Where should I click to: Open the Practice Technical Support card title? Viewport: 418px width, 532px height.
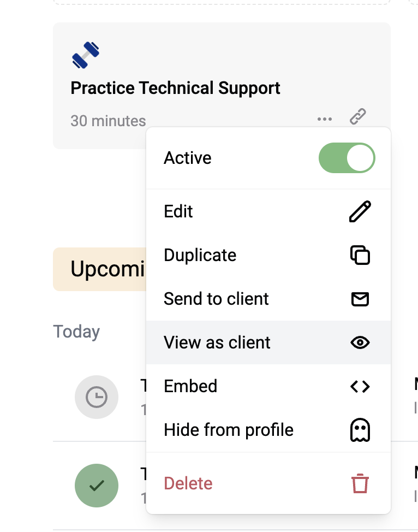point(175,88)
